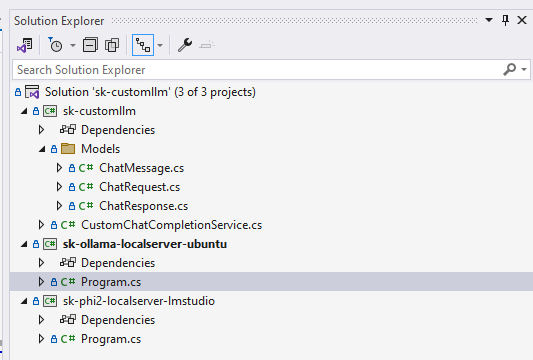Open dropdown next to Track Active Item button
The height and width of the screenshot is (360, 533).
160,45
